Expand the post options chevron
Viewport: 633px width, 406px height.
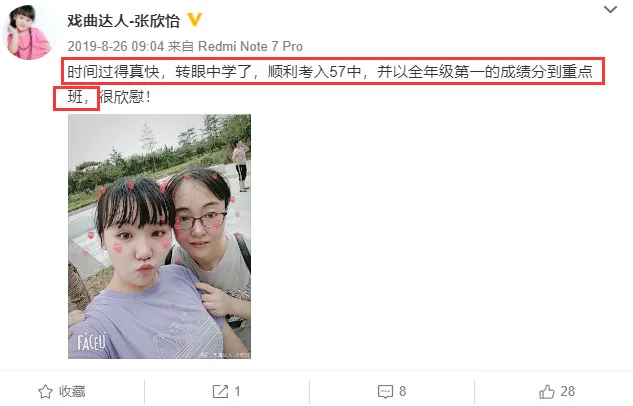(610, 9)
